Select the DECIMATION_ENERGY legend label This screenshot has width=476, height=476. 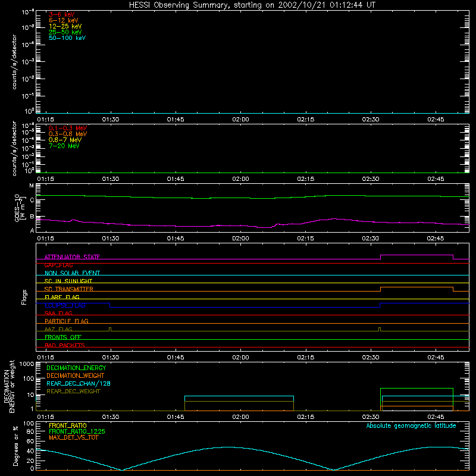(76, 368)
